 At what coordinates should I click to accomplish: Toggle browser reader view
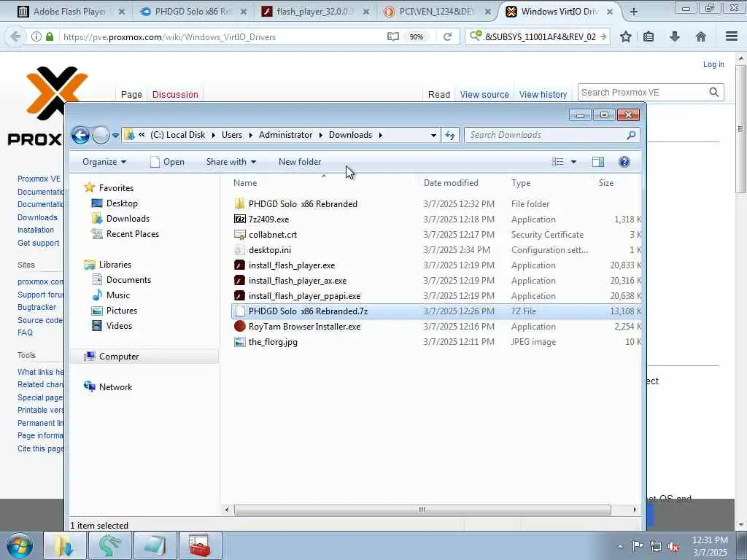[393, 36]
